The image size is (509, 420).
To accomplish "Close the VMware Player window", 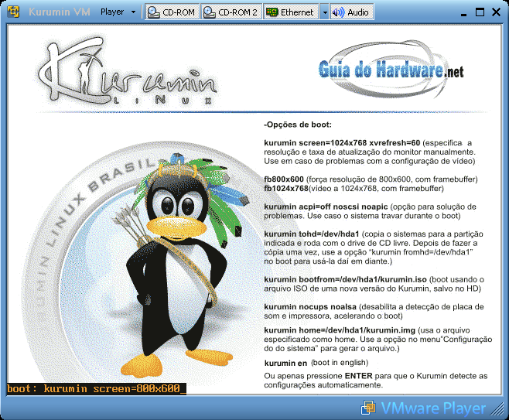I will click(496, 12).
